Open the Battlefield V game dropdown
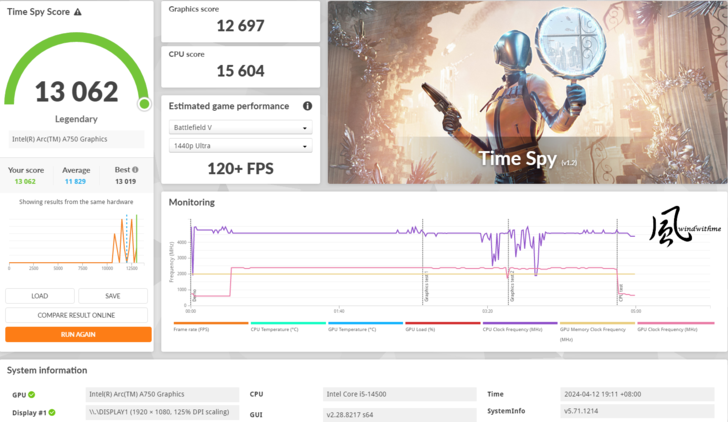 (x=240, y=128)
